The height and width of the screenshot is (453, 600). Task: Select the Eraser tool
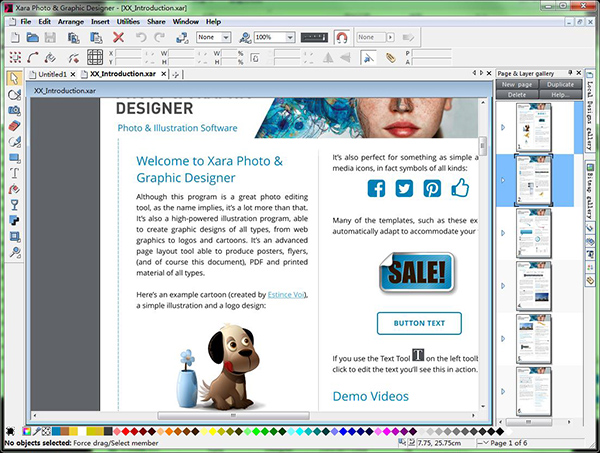pos(14,126)
